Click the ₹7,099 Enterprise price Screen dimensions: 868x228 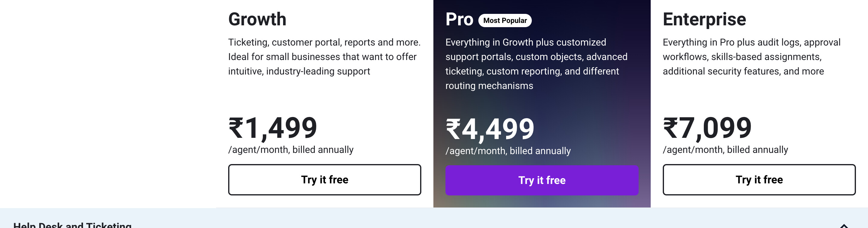pyautogui.click(x=708, y=128)
